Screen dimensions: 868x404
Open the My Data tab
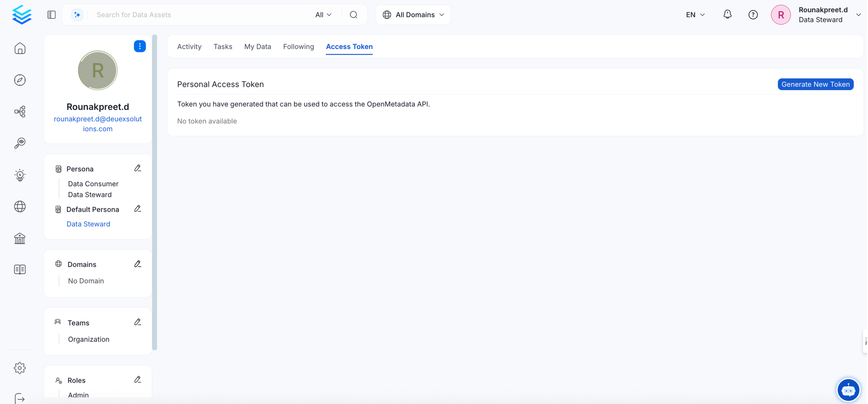click(x=258, y=46)
